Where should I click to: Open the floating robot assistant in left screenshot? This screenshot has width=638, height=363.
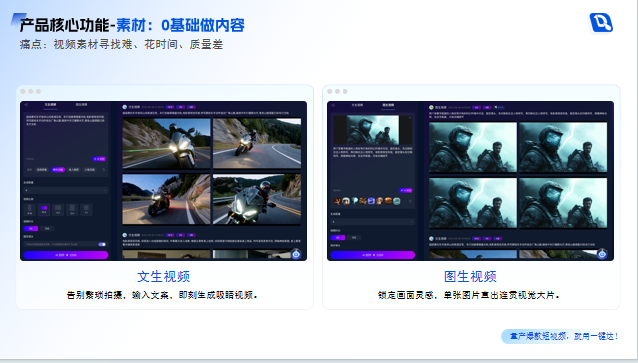tap(296, 254)
